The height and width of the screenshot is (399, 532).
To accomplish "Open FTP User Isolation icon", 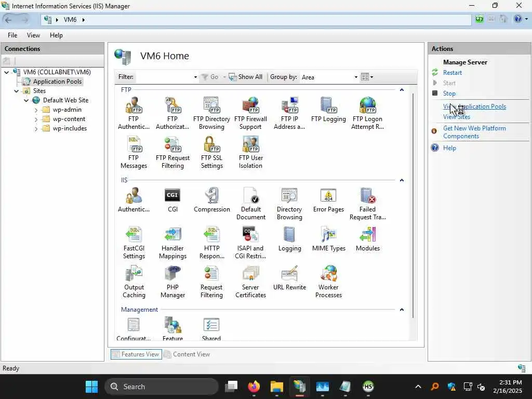I will [250, 152].
